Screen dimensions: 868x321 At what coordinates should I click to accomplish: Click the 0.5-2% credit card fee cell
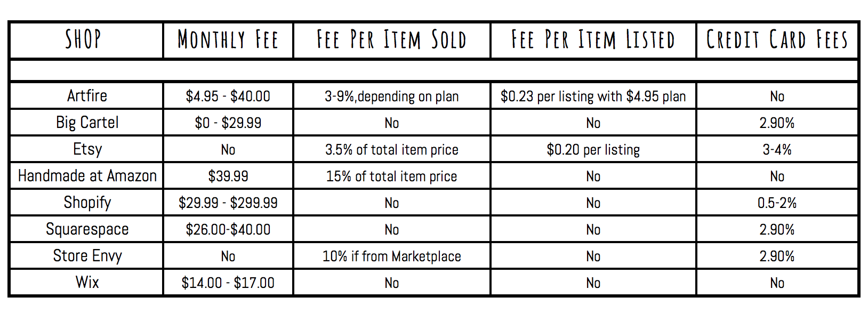coord(777,203)
